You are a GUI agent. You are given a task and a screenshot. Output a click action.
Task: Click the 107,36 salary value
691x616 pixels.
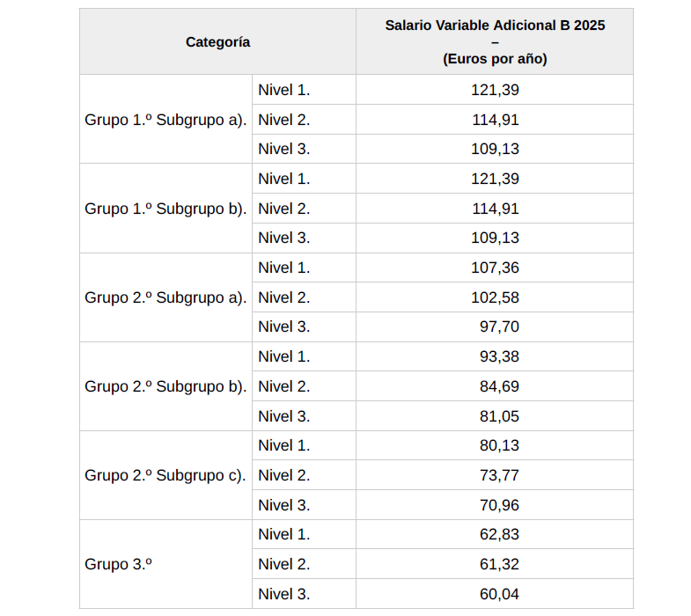(x=495, y=268)
